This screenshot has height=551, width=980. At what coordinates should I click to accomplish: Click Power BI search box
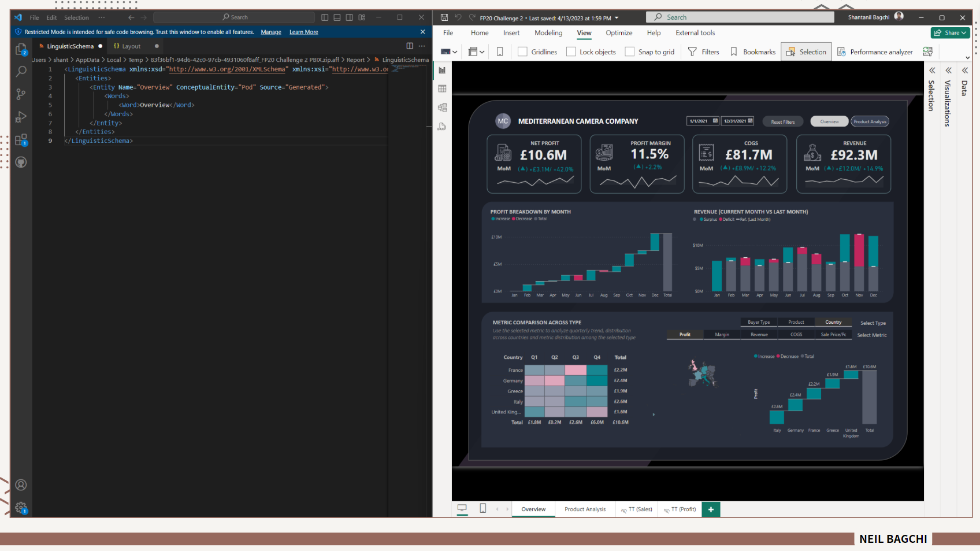pyautogui.click(x=740, y=17)
